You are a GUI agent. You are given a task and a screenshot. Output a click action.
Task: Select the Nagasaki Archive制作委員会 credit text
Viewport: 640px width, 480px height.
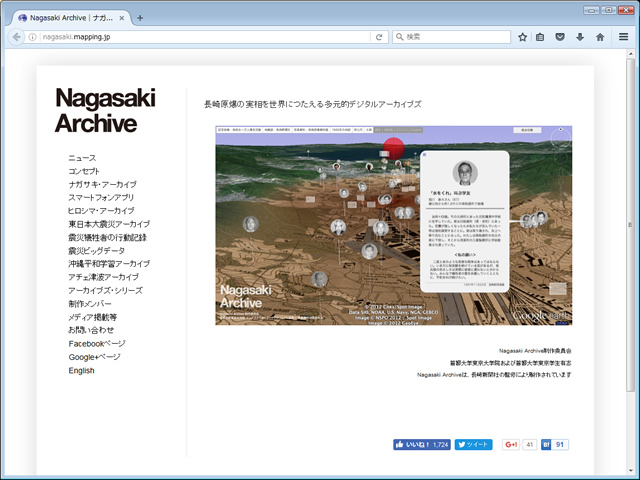pos(535,351)
